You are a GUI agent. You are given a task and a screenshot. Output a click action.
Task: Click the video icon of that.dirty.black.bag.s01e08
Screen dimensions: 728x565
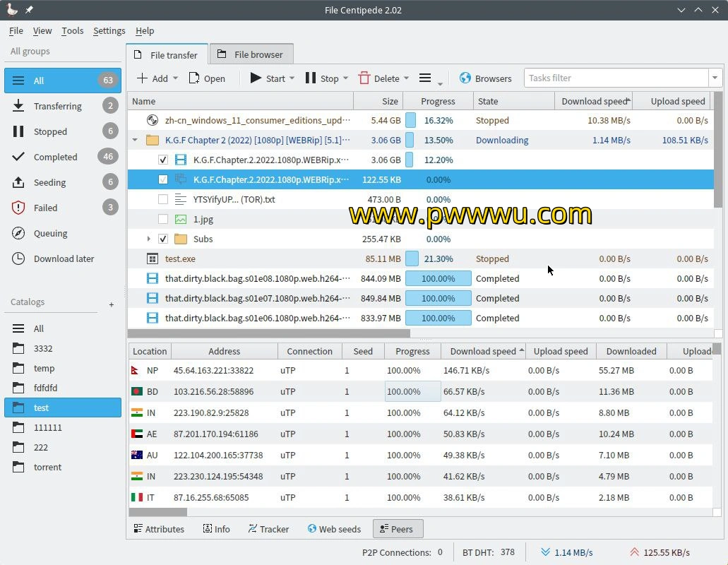point(153,278)
